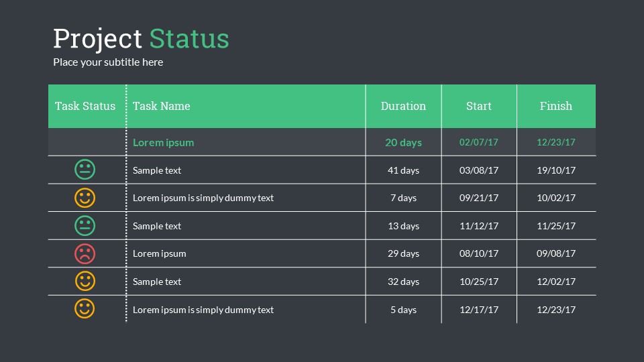Click the yellow smiley in the 5 days row

85,309
